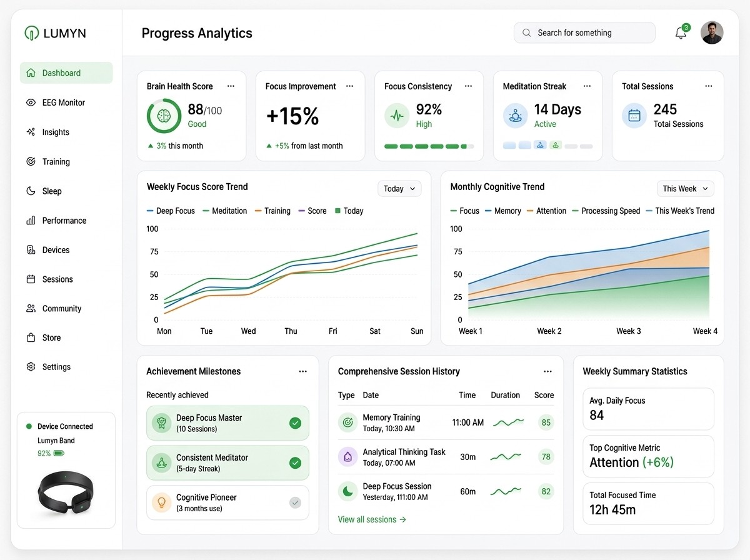The width and height of the screenshot is (750, 560).
Task: Toggle the Consistent Meditator checkmark
Action: 296,463
